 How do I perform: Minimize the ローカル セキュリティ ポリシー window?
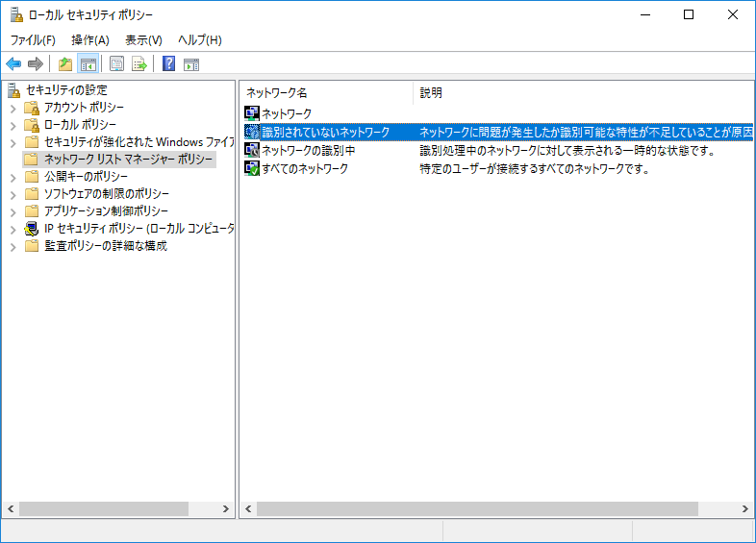645,15
